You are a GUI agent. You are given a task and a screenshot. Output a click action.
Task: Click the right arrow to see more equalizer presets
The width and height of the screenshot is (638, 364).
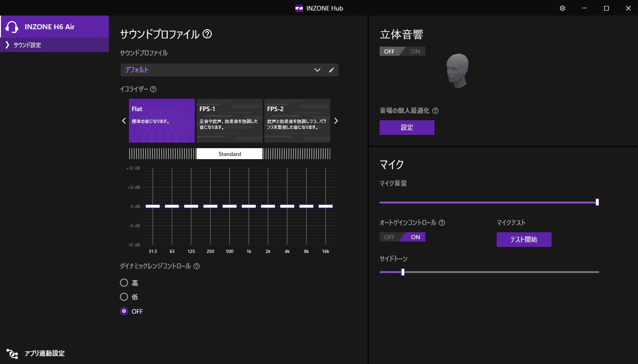336,120
